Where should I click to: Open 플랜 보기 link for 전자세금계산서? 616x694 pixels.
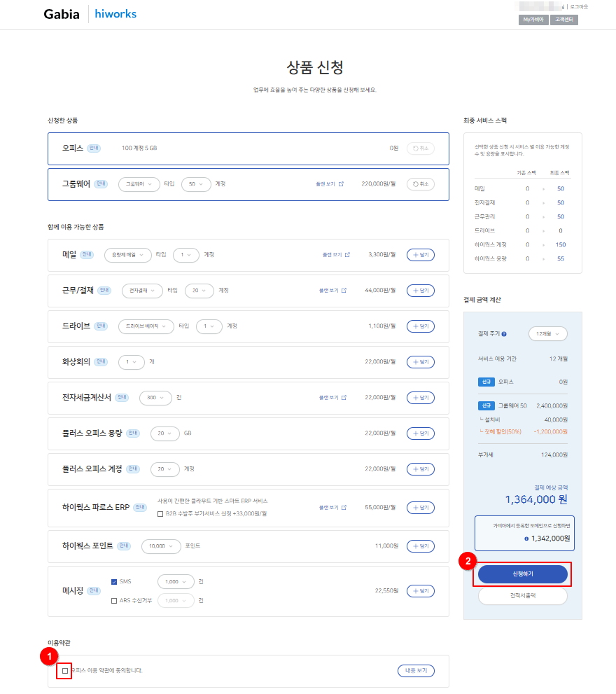[x=333, y=398]
